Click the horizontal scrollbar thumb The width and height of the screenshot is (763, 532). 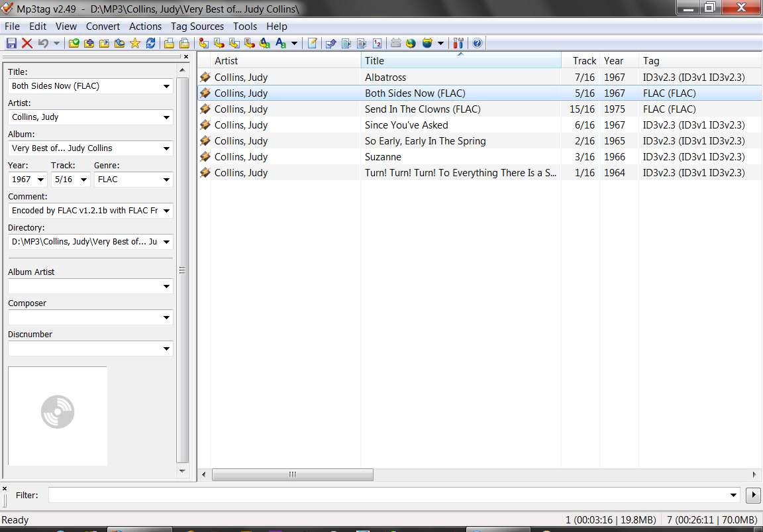coord(293,474)
